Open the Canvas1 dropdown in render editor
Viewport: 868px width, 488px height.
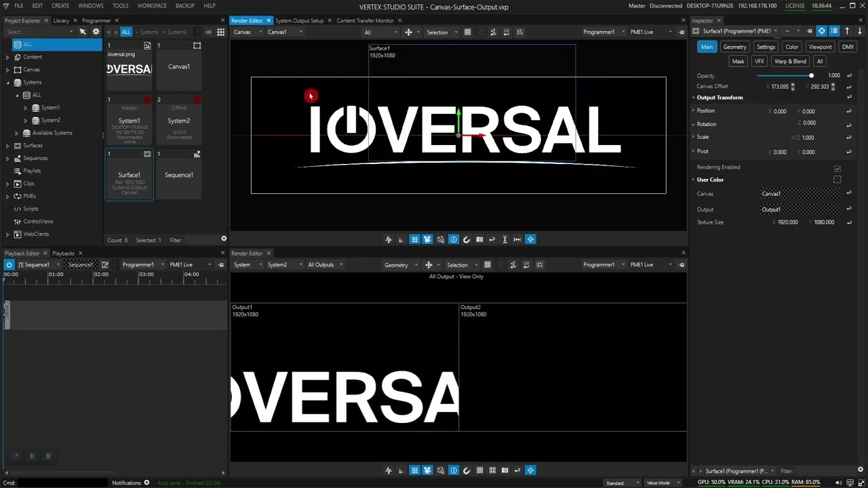285,32
